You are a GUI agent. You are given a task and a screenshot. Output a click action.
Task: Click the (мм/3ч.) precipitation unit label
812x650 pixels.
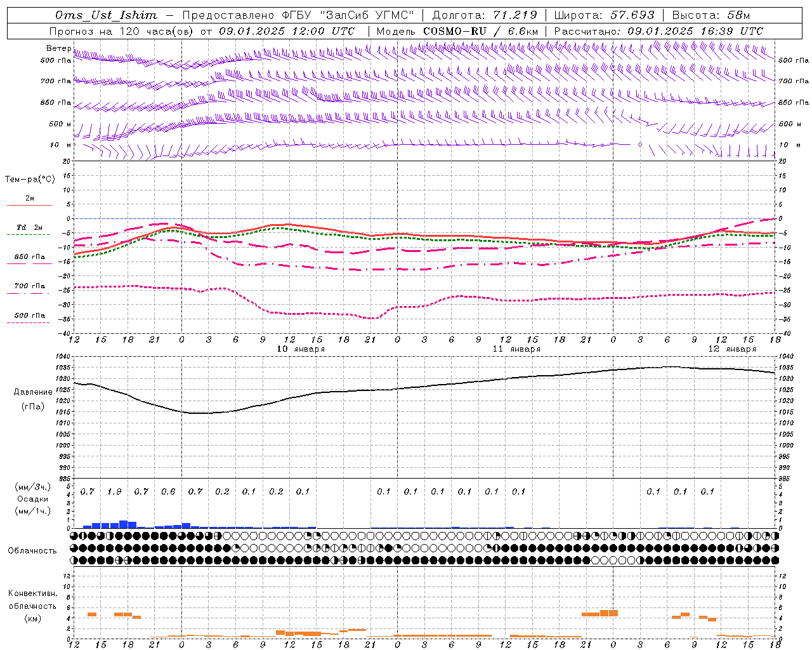[x=32, y=487]
